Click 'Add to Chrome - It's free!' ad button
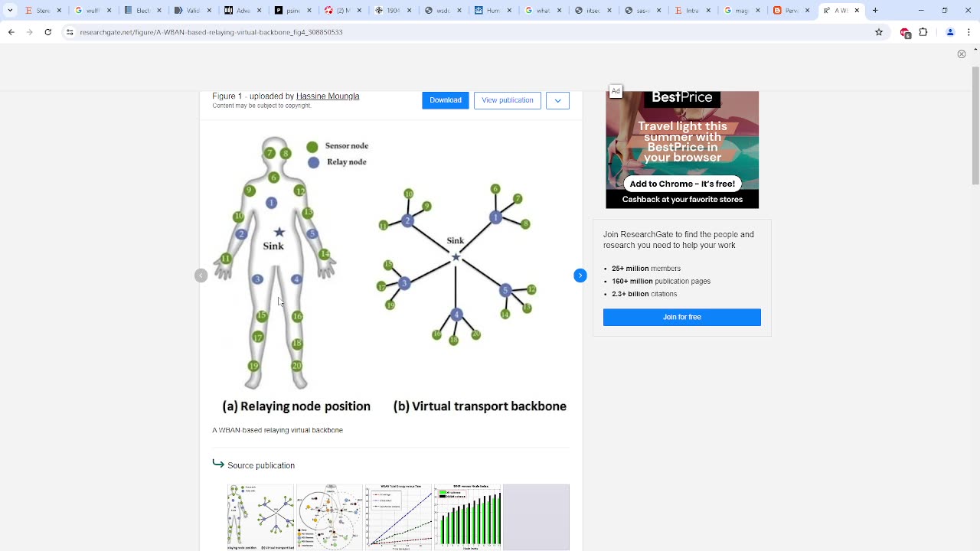Image resolution: width=980 pixels, height=551 pixels. 682,184
